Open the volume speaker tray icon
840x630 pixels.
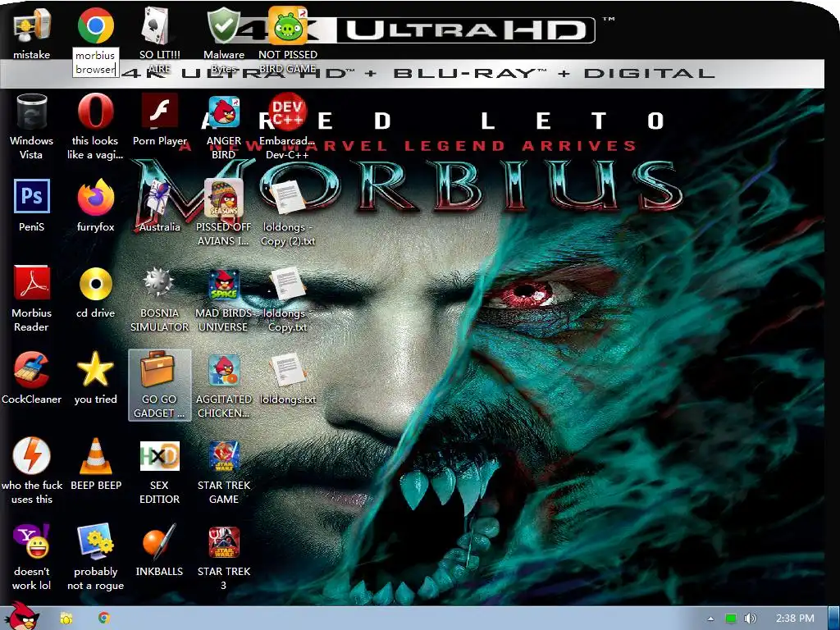[x=751, y=619]
